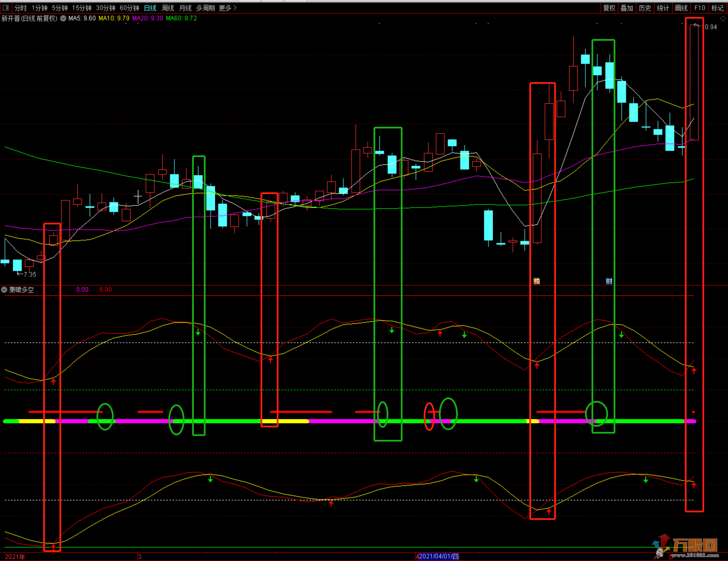728x561 pixels.
Task: Click the 历史 history button
Action: [645, 8]
